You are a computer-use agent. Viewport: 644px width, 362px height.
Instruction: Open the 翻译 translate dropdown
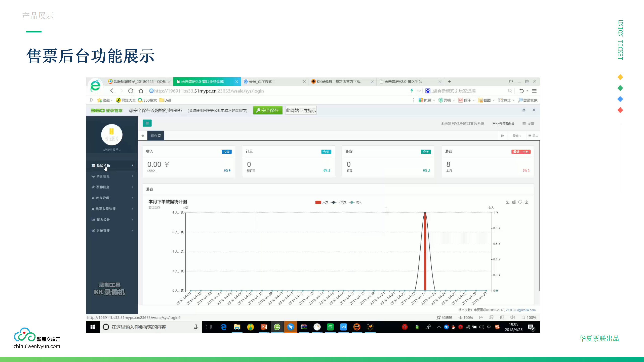pyautogui.click(x=466, y=100)
